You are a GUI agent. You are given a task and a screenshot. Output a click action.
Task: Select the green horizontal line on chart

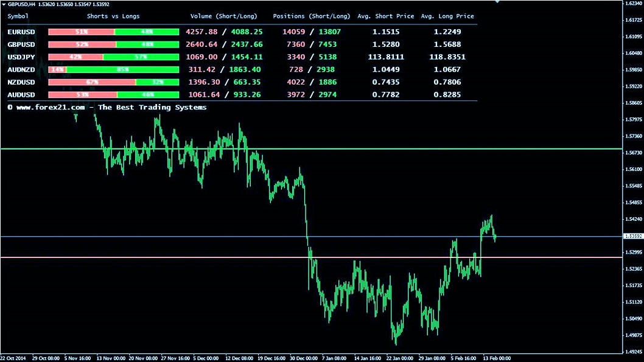tap(311, 149)
